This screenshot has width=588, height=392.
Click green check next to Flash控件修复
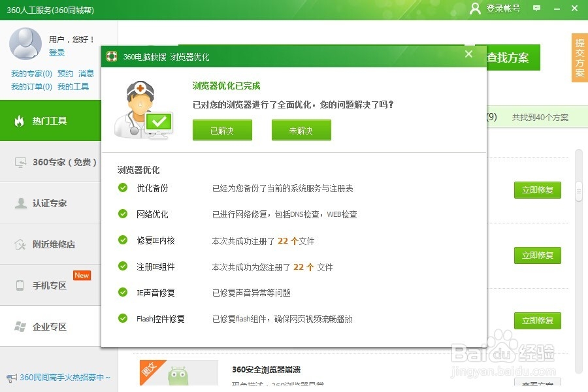(x=123, y=318)
